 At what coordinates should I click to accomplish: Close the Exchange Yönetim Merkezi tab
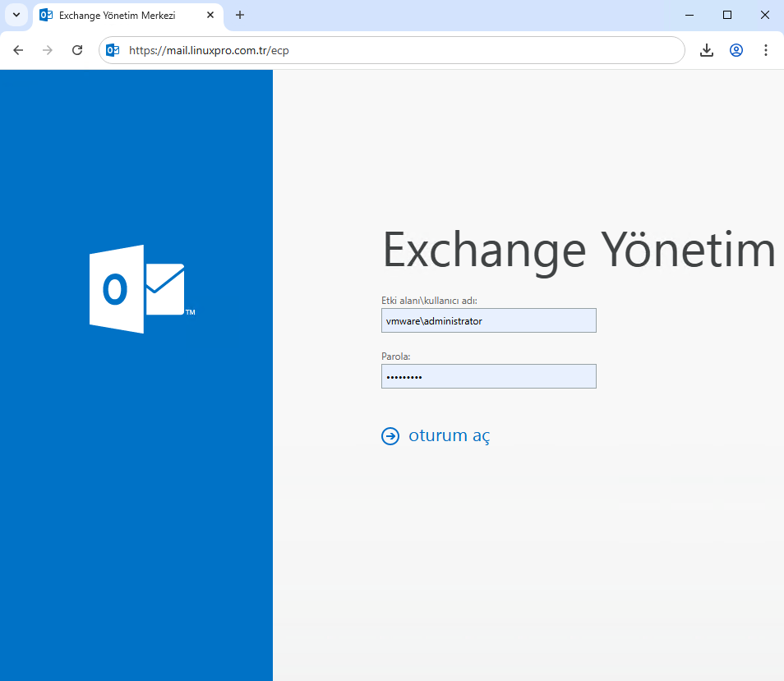pyautogui.click(x=210, y=15)
